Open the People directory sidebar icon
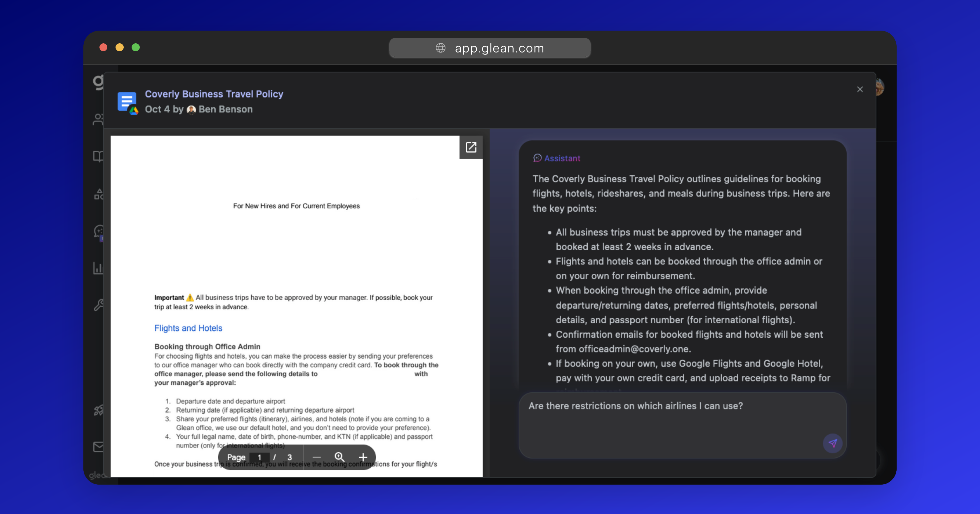The image size is (980, 514). (x=98, y=119)
